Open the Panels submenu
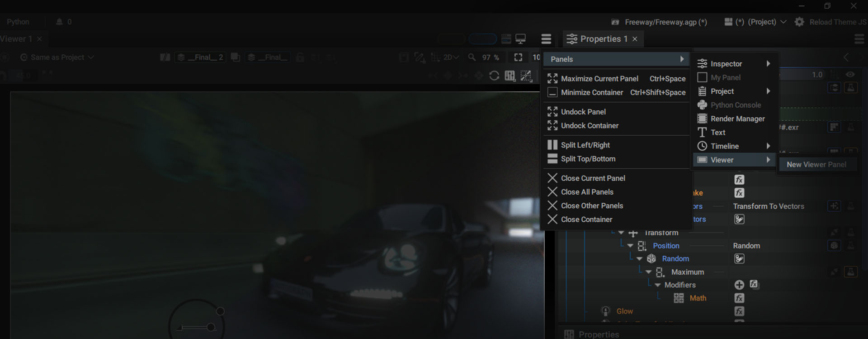 [x=616, y=59]
